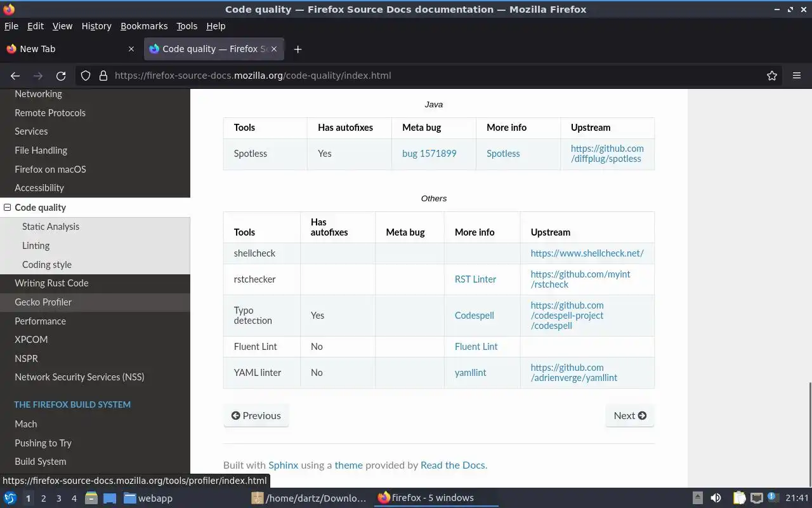
Task: Open the webapp folder taskbar item
Action: click(148, 498)
